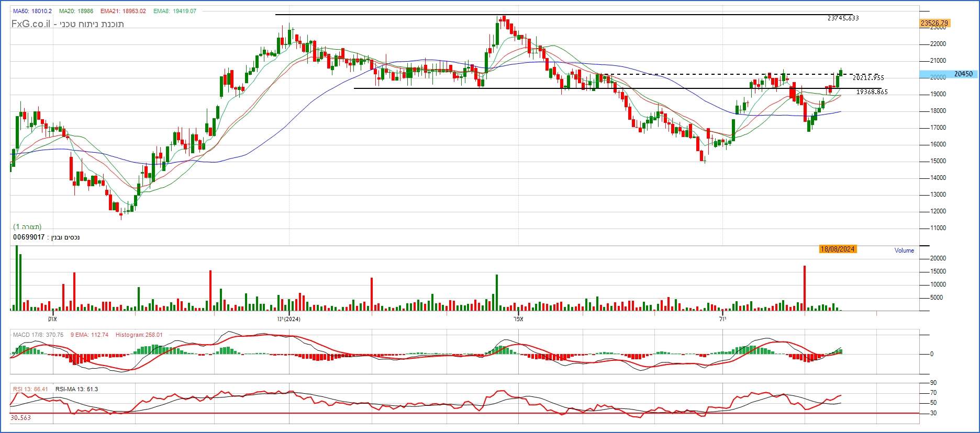
Task: Click the Volume panel label
Action: pos(904,250)
